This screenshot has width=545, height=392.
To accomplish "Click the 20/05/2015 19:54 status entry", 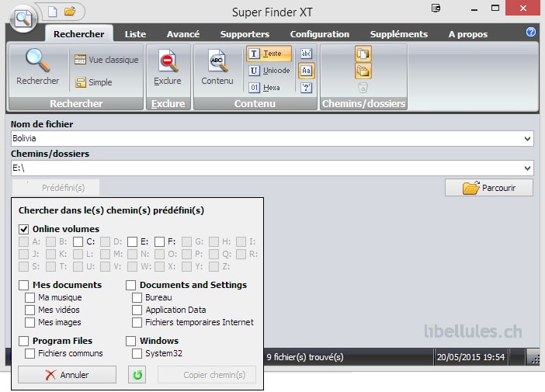I will [470, 357].
